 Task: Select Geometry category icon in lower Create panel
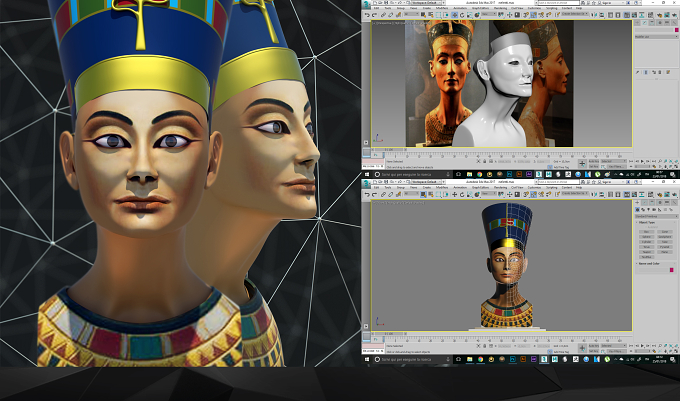click(638, 210)
